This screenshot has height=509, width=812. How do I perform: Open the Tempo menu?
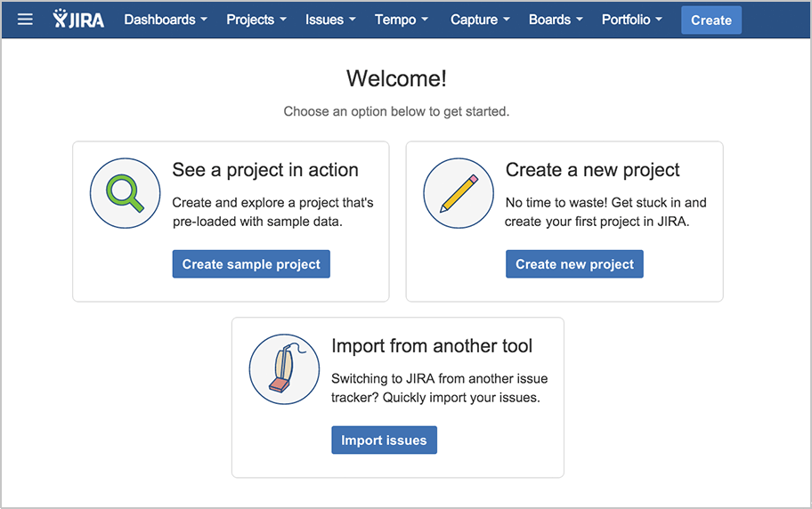coord(402,20)
